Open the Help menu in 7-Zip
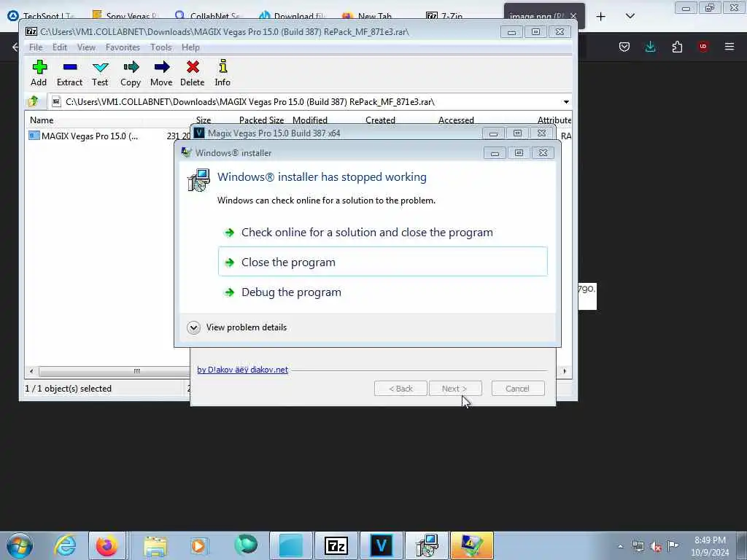The width and height of the screenshot is (747, 560). point(190,47)
